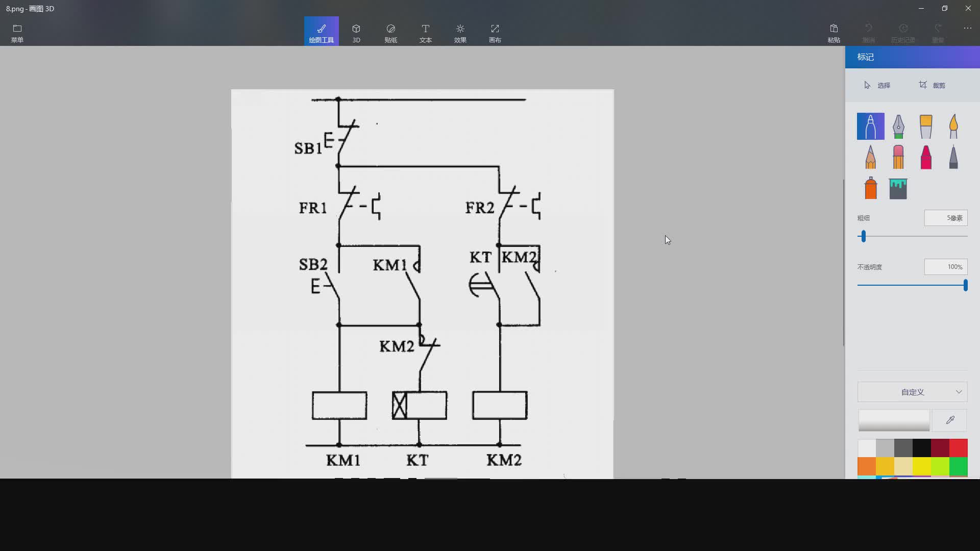Image resolution: width=980 pixels, height=551 pixels.
Task: Pick the light gray color swatch
Action: 885,448
